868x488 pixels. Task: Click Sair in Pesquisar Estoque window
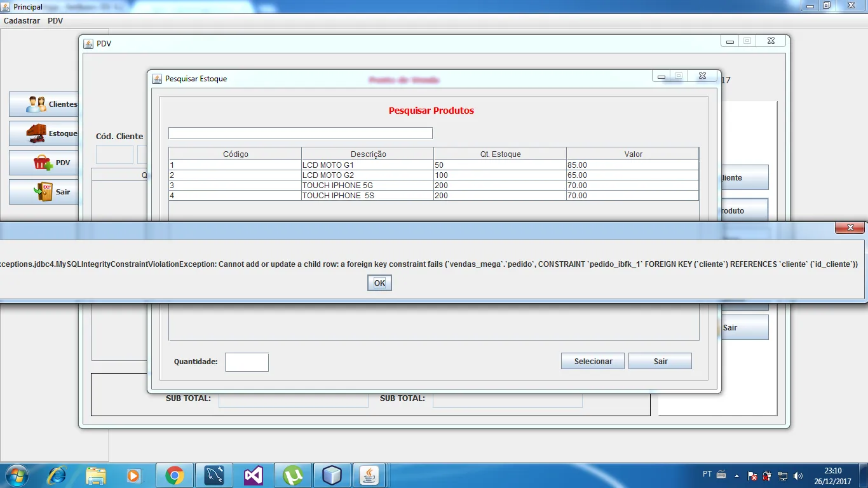click(660, 361)
